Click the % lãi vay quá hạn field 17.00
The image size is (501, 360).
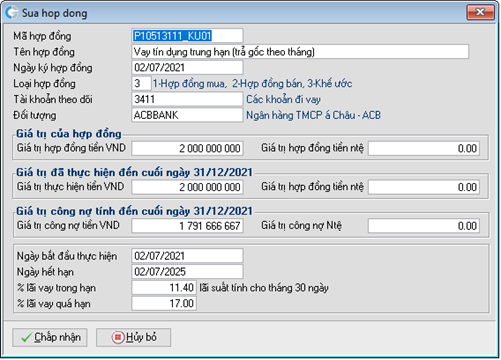pos(164,303)
